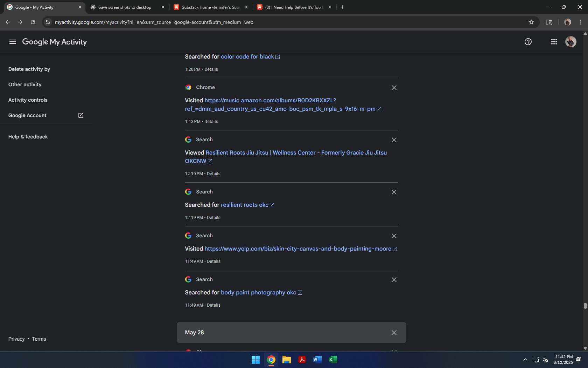
Task: Close the I Need Help Before It's Too tab
Action: (x=330, y=7)
